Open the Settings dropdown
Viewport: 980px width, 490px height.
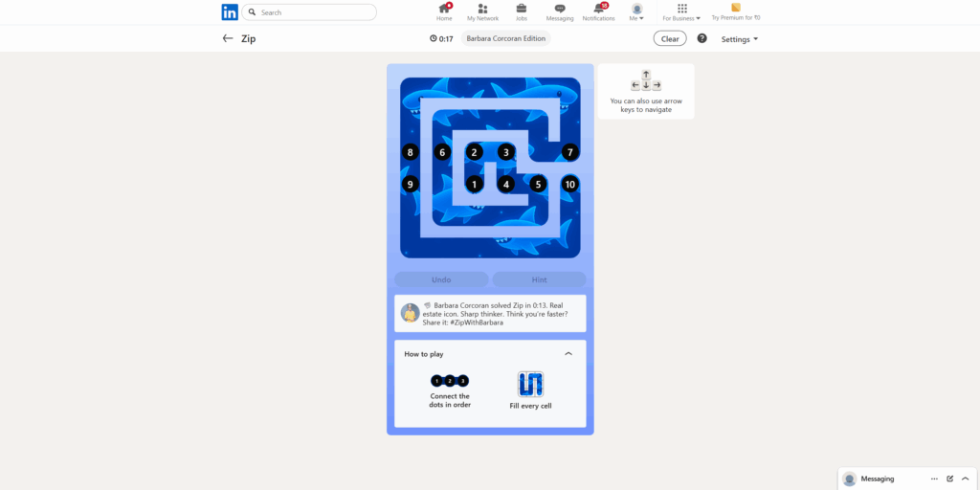(x=740, y=39)
